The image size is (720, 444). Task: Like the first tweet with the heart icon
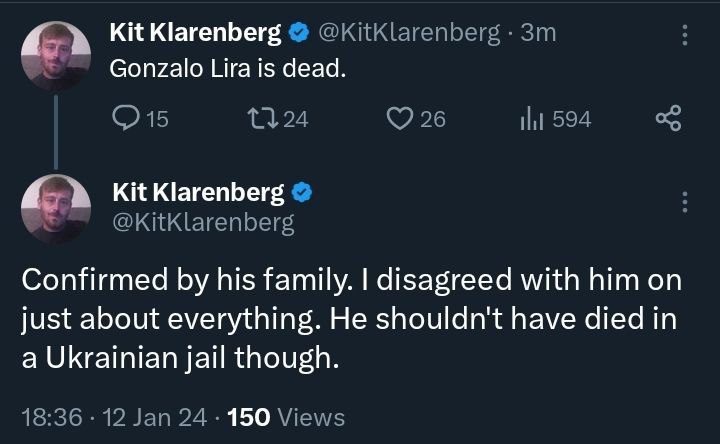(399, 120)
